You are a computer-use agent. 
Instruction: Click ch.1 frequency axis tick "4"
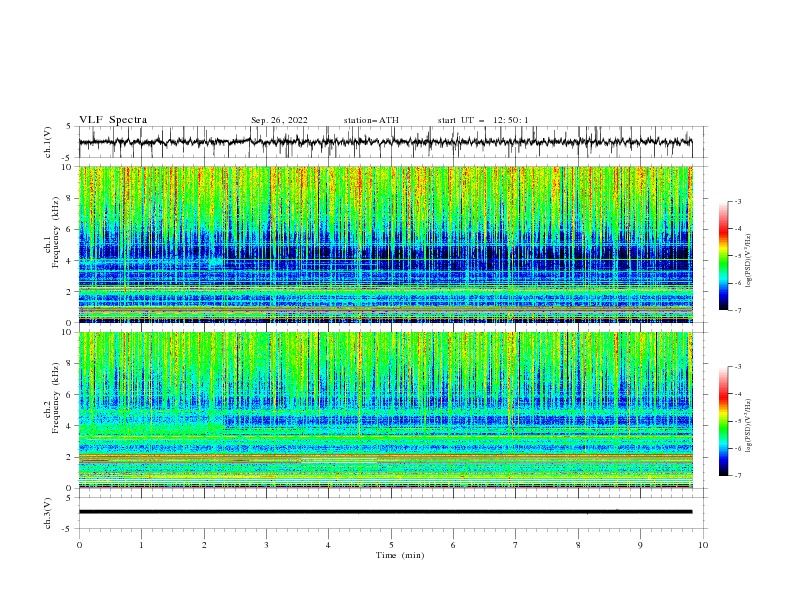click(x=70, y=260)
